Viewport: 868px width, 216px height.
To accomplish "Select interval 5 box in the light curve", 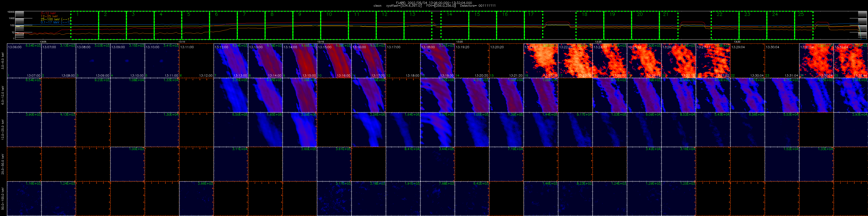I will (x=196, y=25).
